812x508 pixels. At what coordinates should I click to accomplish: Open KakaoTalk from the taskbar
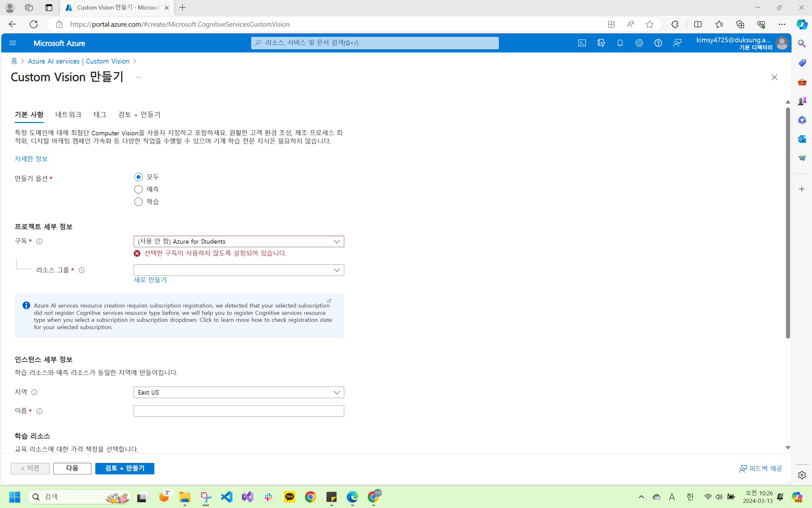coord(290,497)
